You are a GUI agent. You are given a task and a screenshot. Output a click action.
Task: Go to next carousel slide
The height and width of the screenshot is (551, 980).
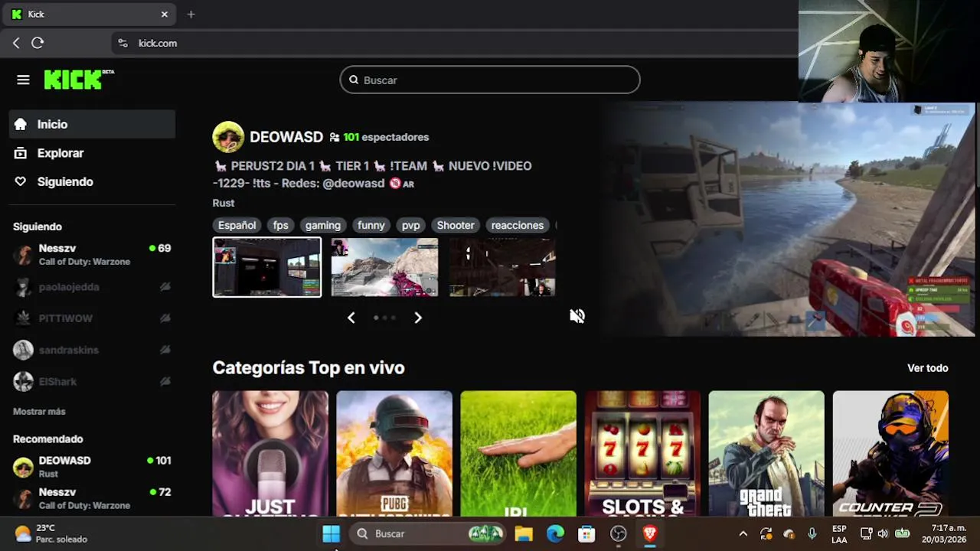pyautogui.click(x=418, y=318)
